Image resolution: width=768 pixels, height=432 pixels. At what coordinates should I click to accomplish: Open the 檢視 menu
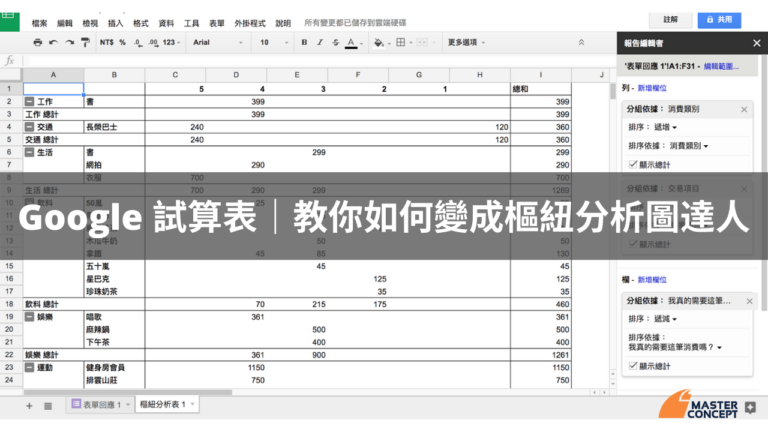[x=90, y=23]
